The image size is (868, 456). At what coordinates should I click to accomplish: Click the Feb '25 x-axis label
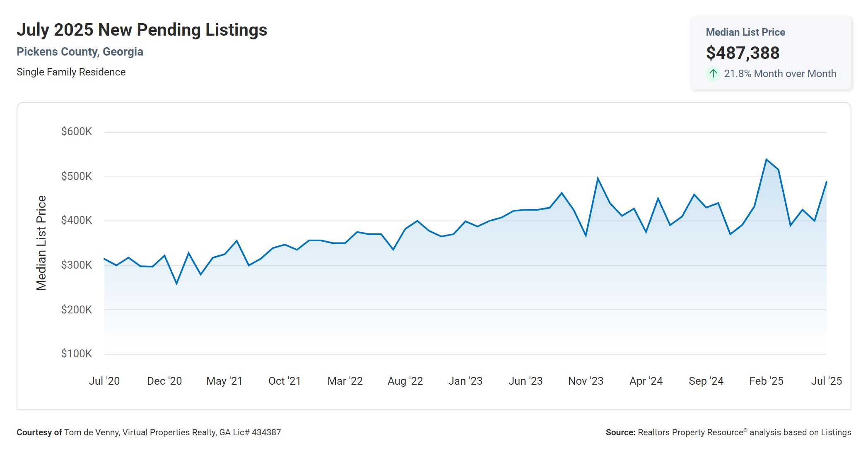click(766, 381)
